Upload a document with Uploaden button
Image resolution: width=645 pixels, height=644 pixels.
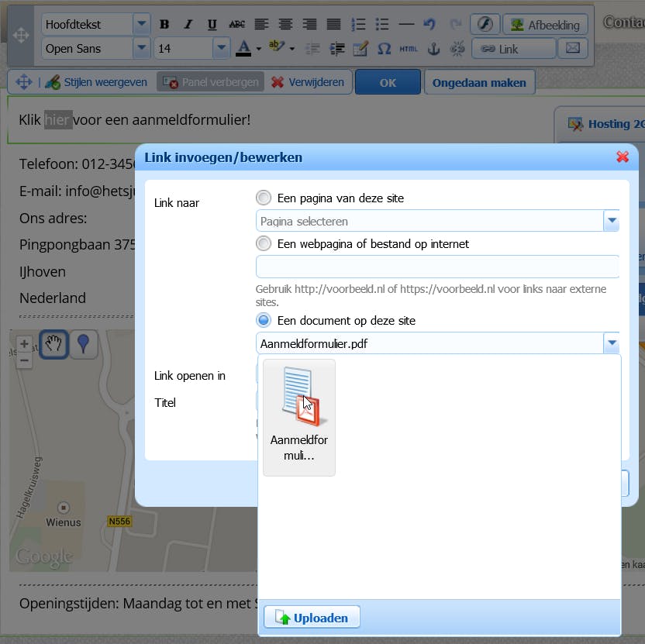[x=312, y=617]
